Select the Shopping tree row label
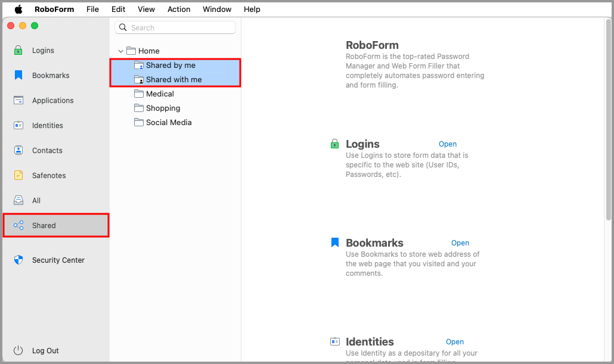The image size is (614, 364). point(163,108)
